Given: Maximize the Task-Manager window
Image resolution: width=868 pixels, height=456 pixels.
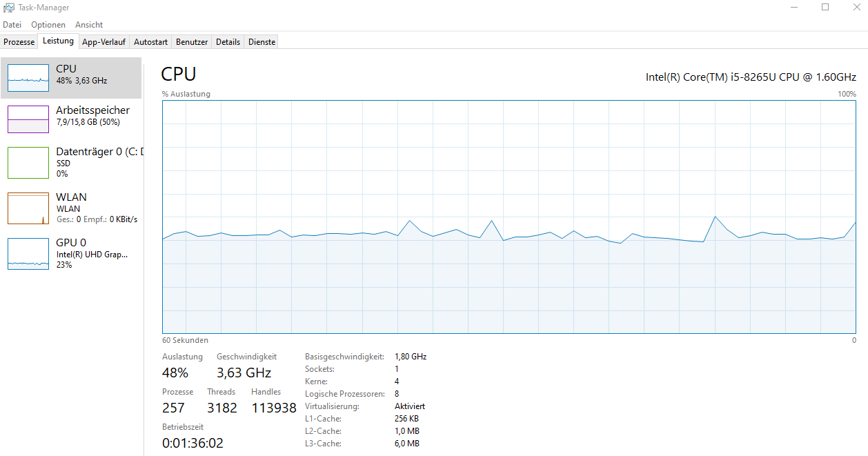Looking at the screenshot, I should tap(825, 8).
